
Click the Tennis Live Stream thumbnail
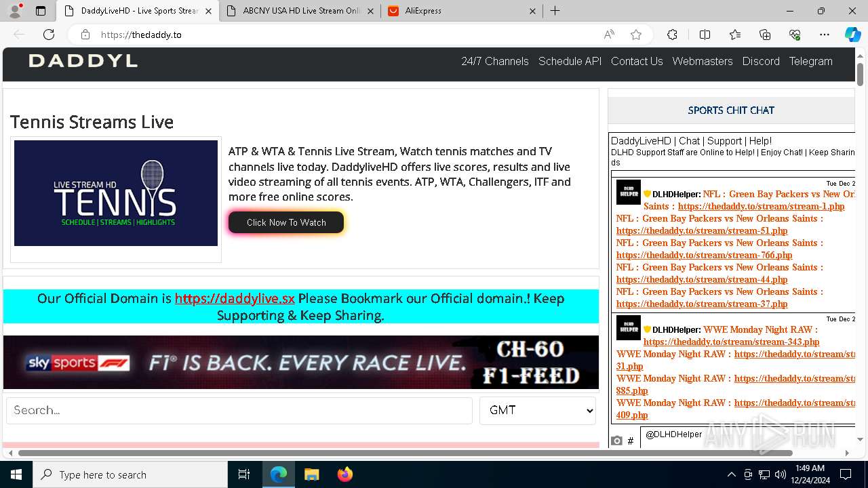click(116, 193)
